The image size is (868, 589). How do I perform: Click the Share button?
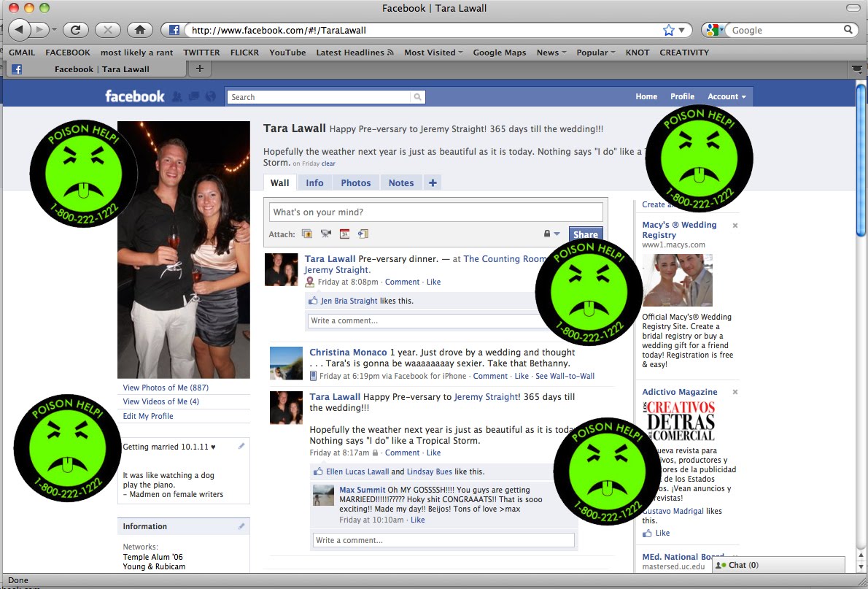[585, 234]
